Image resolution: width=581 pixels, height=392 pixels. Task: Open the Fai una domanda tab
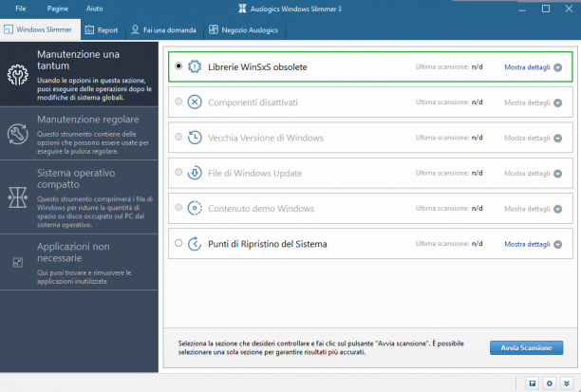(165, 30)
